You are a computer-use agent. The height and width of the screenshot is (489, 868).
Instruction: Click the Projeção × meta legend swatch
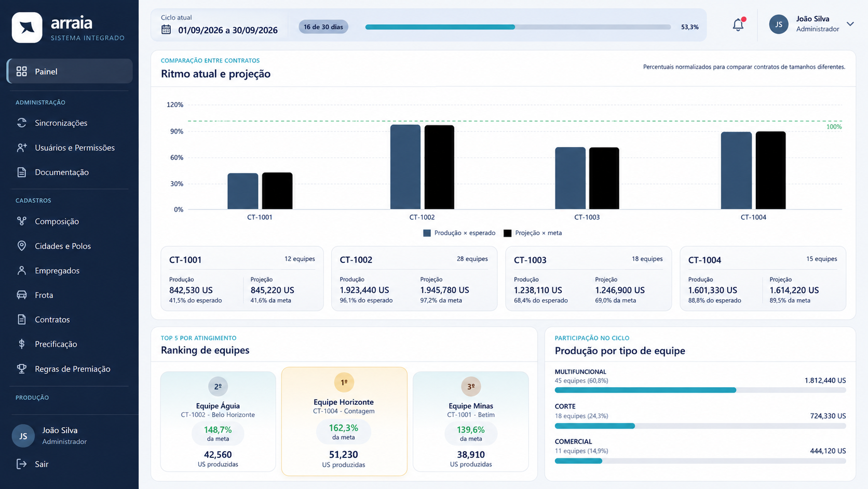tap(508, 233)
